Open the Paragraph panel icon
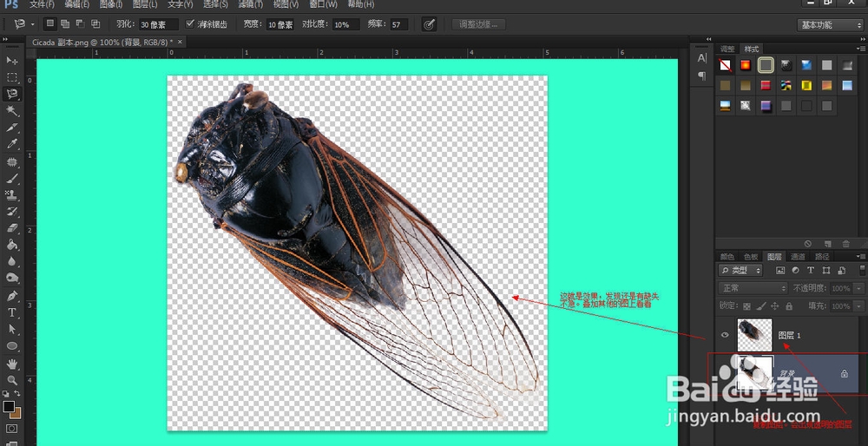 coord(701,75)
